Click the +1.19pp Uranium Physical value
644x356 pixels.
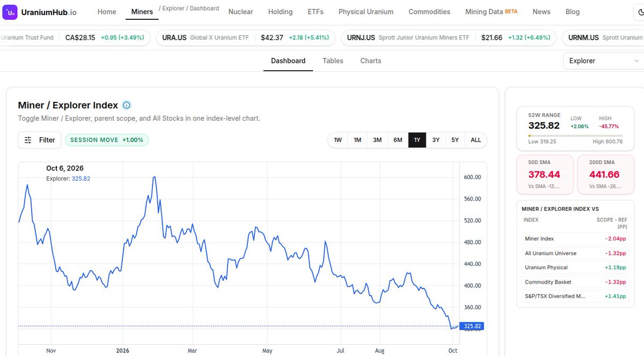point(615,268)
